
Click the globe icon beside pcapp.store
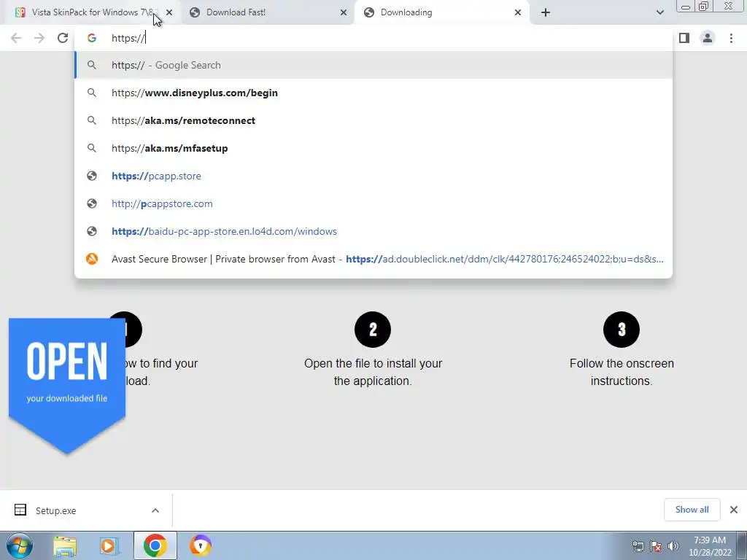92,176
